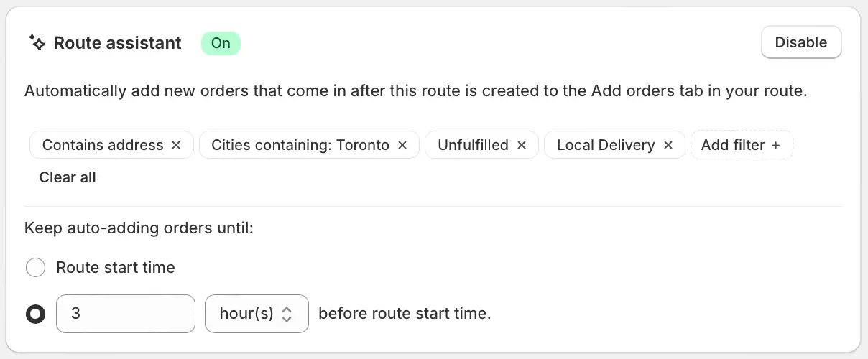Select the Route start time radio button
The width and height of the screenshot is (868, 359).
click(35, 268)
